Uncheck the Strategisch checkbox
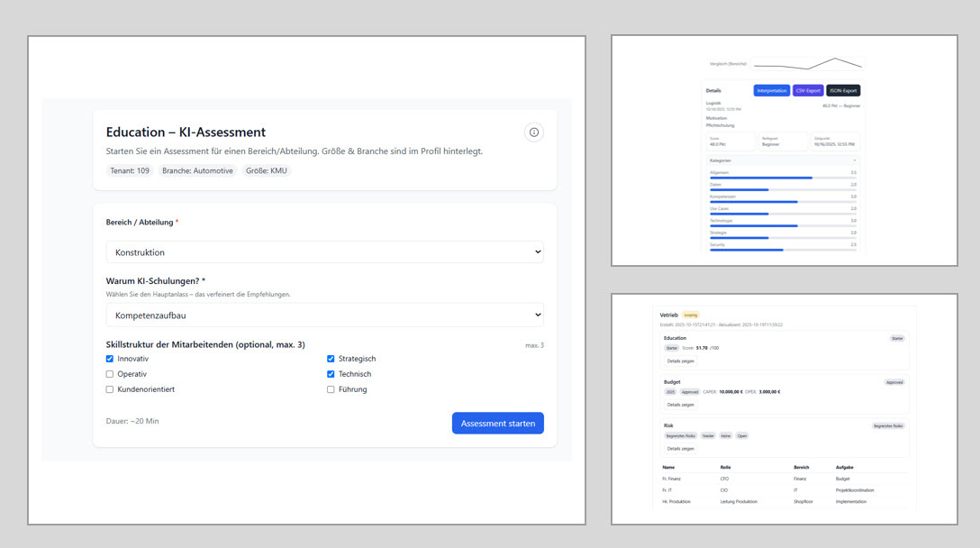Viewport: 980px width, 548px height. 331,359
